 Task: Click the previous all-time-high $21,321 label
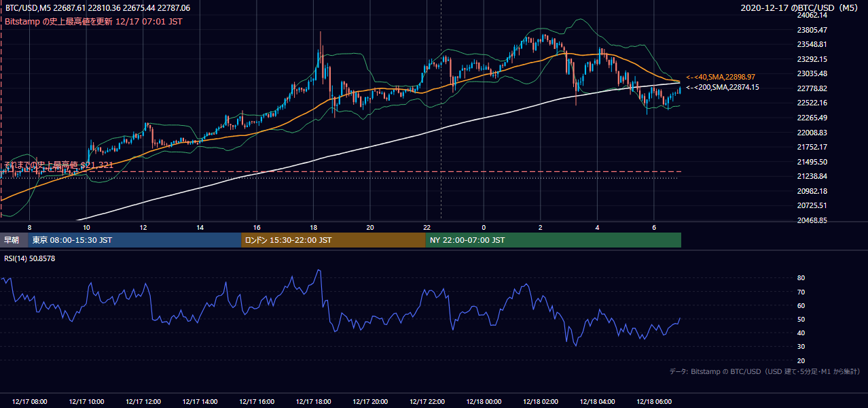pyautogui.click(x=59, y=165)
